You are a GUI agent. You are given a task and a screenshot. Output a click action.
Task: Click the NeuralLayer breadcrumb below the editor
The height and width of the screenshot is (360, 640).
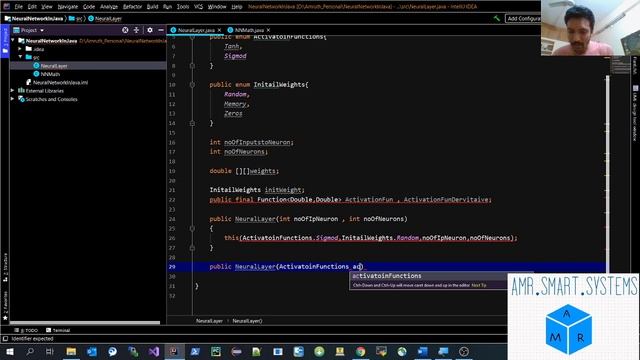(209, 321)
